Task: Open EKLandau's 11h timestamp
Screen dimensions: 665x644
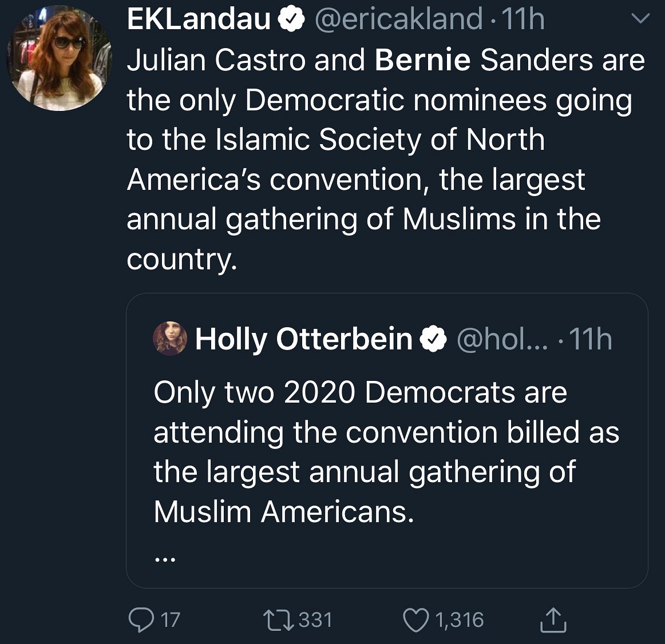Action: 522,20
